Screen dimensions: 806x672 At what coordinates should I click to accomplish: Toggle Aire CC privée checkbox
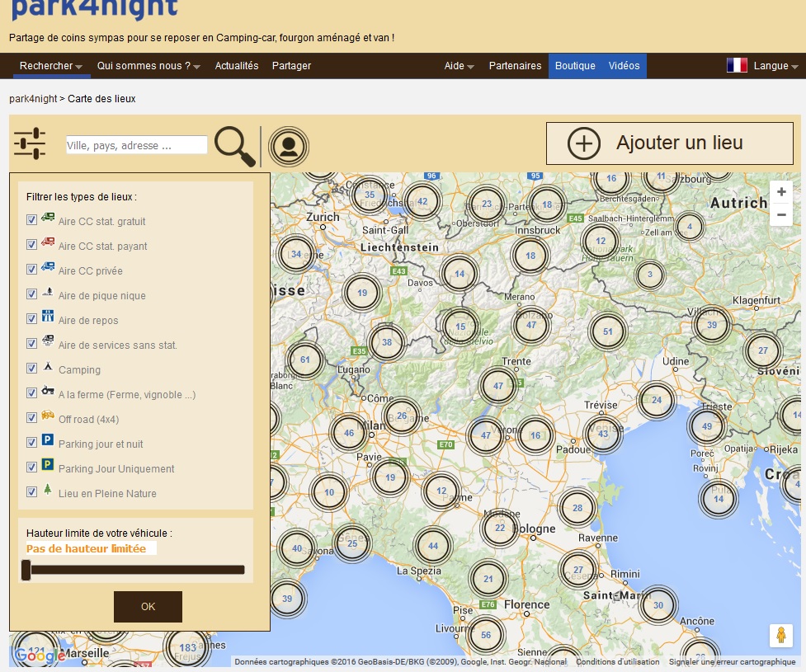[31, 269]
